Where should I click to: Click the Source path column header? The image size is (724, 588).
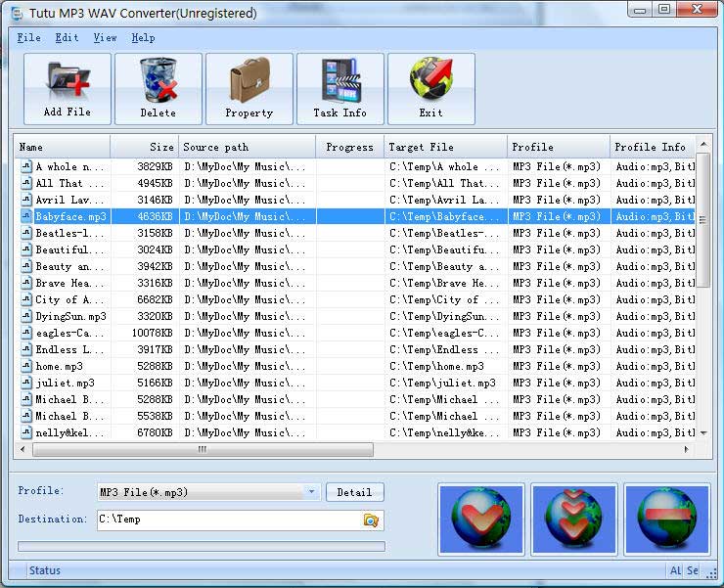[x=248, y=147]
